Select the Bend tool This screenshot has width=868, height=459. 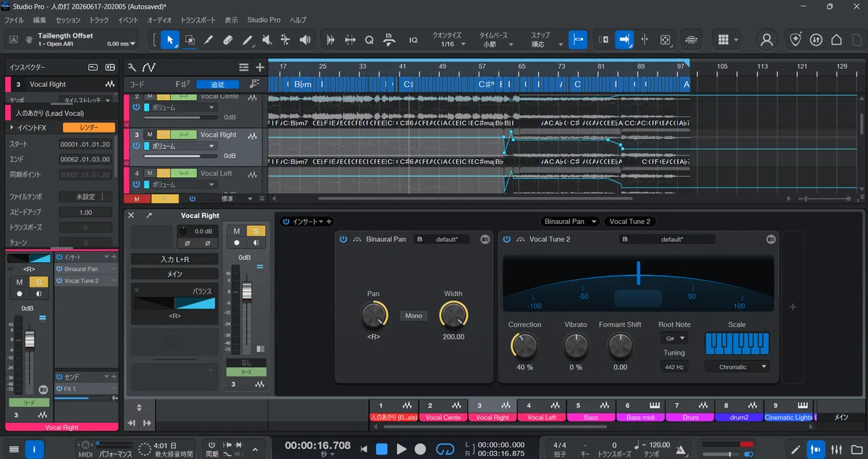click(286, 40)
